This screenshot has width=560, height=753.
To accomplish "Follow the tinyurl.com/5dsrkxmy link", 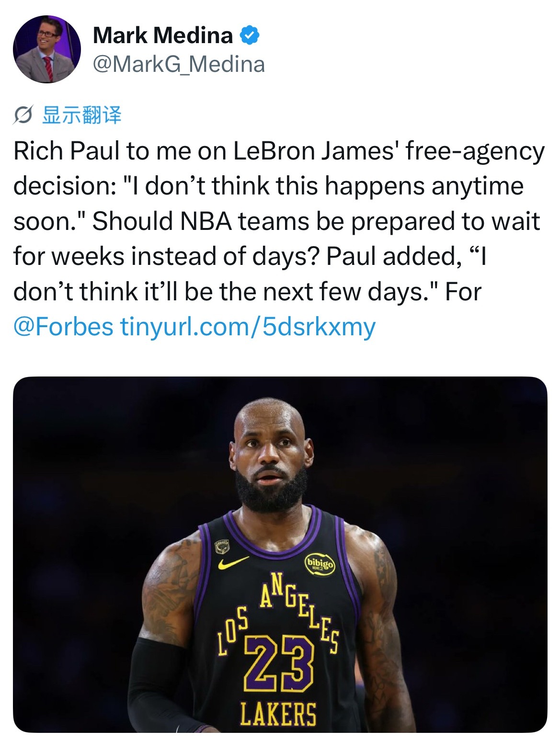I will (x=248, y=327).
